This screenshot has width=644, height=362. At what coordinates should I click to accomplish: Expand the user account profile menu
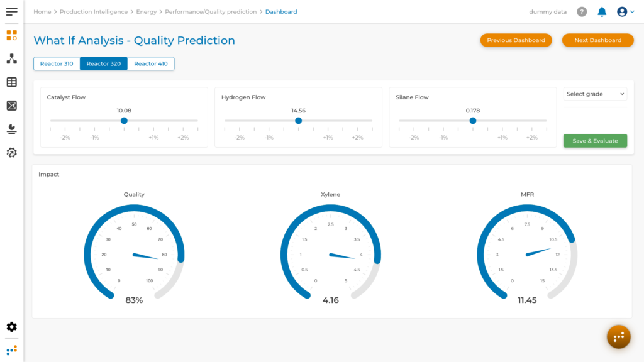tap(625, 12)
